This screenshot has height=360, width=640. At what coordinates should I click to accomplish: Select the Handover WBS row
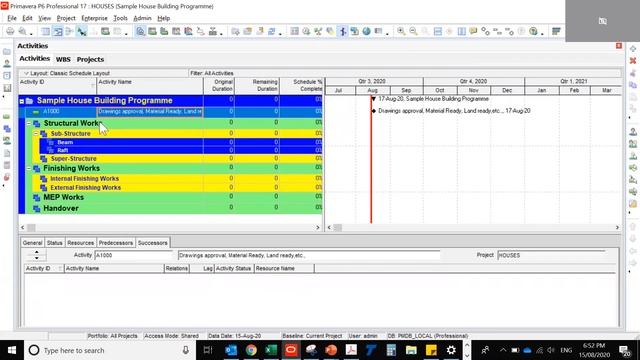pyautogui.click(x=170, y=208)
